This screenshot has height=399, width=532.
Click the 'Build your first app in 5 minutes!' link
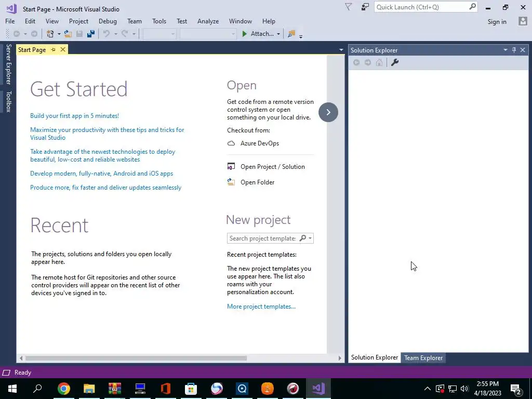click(74, 116)
